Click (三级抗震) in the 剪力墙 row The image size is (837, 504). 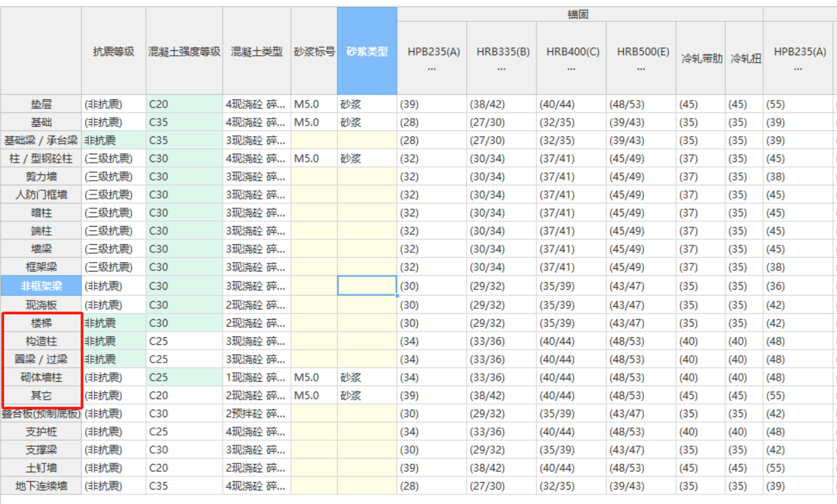(114, 177)
